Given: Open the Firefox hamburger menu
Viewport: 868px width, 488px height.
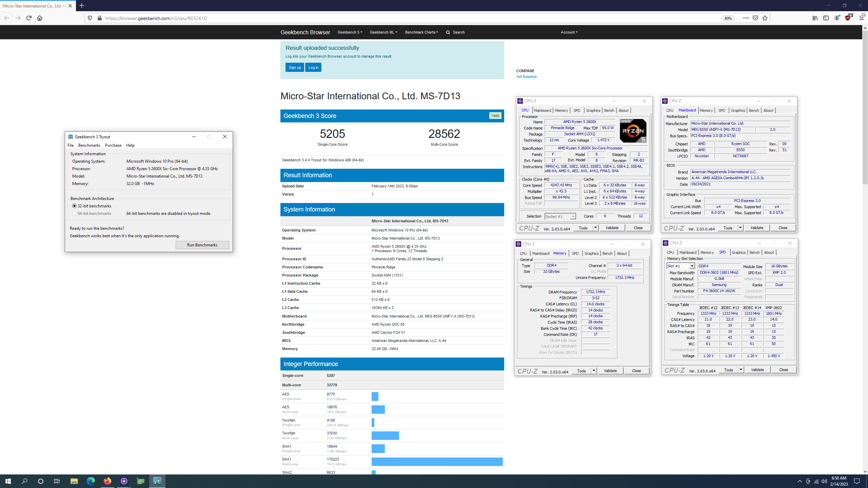Looking at the screenshot, I should pyautogui.click(x=861, y=18).
